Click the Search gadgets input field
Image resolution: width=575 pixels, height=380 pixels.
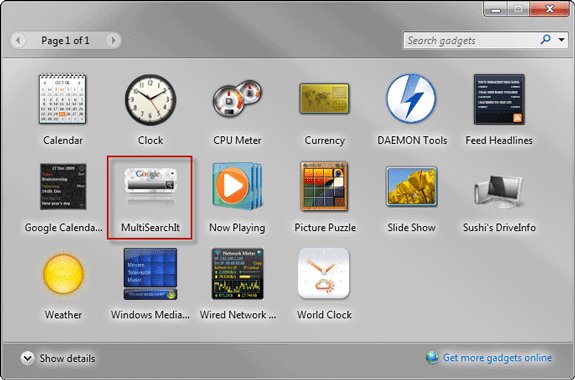(x=471, y=40)
